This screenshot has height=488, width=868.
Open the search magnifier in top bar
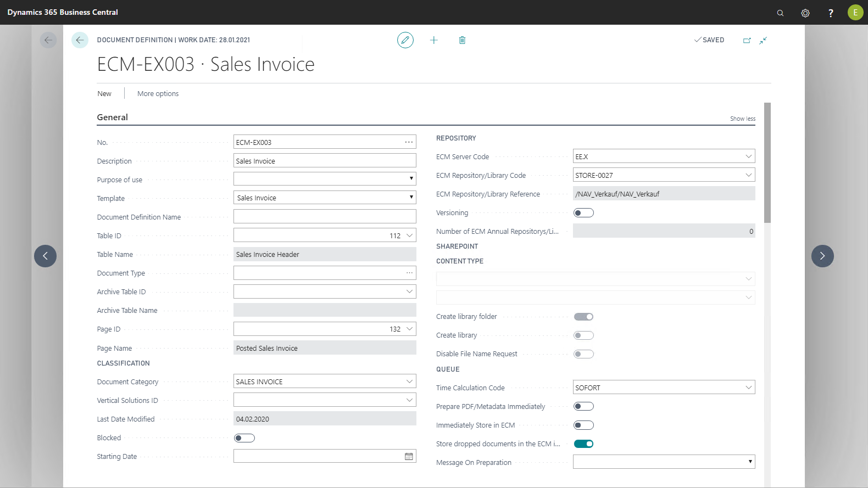click(x=780, y=13)
